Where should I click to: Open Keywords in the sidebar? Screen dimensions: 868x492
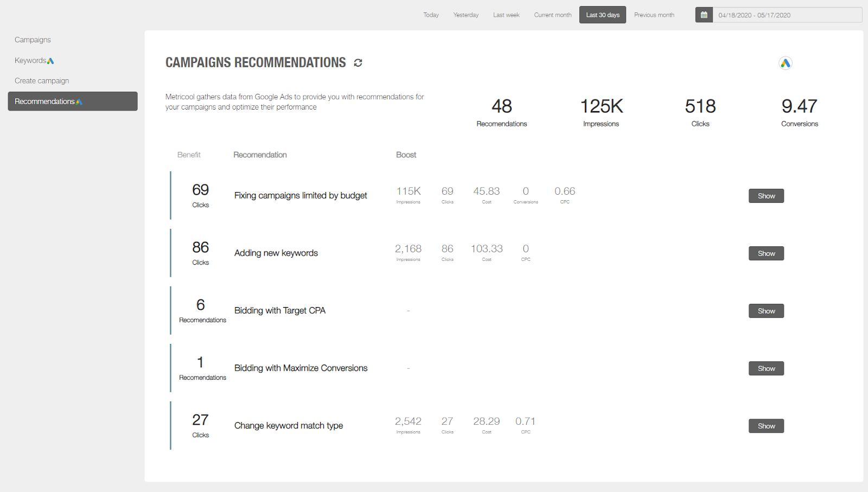tap(30, 60)
